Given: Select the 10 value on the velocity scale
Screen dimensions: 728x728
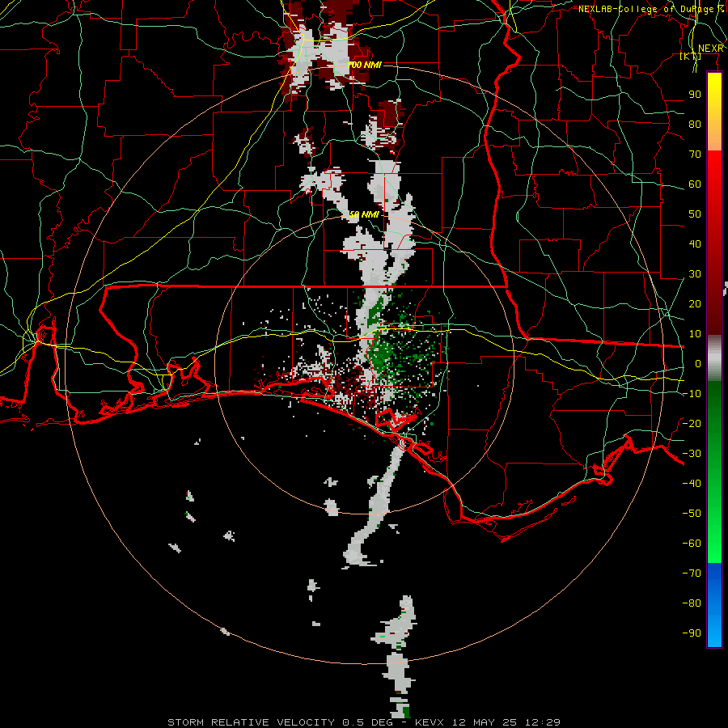Looking at the screenshot, I should (x=695, y=334).
